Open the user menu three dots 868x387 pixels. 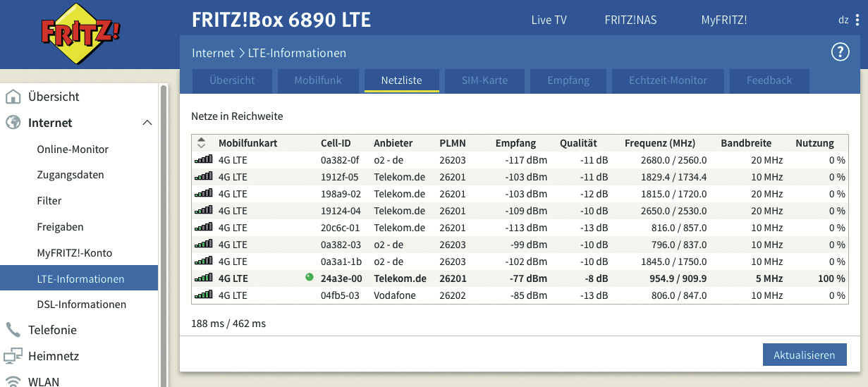point(858,20)
